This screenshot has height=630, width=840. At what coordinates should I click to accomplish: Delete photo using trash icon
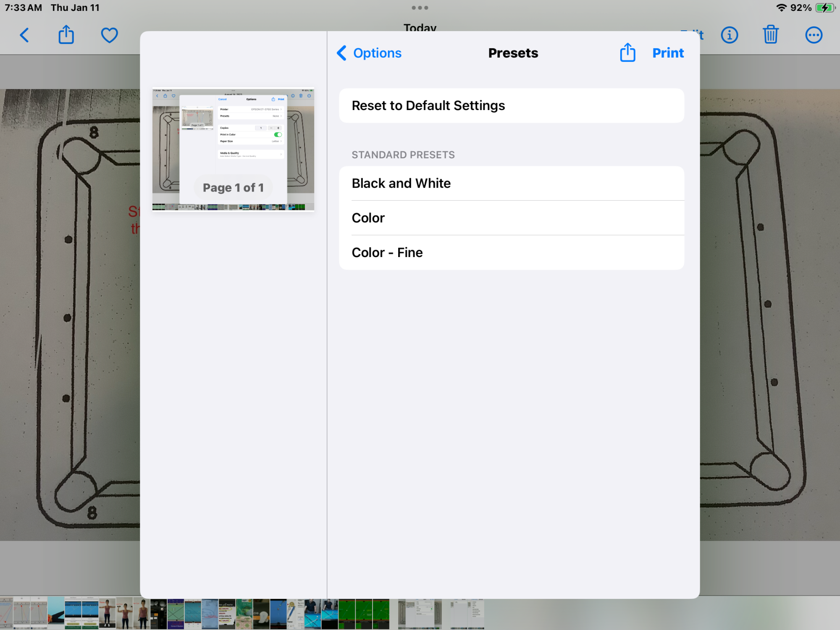tap(771, 35)
